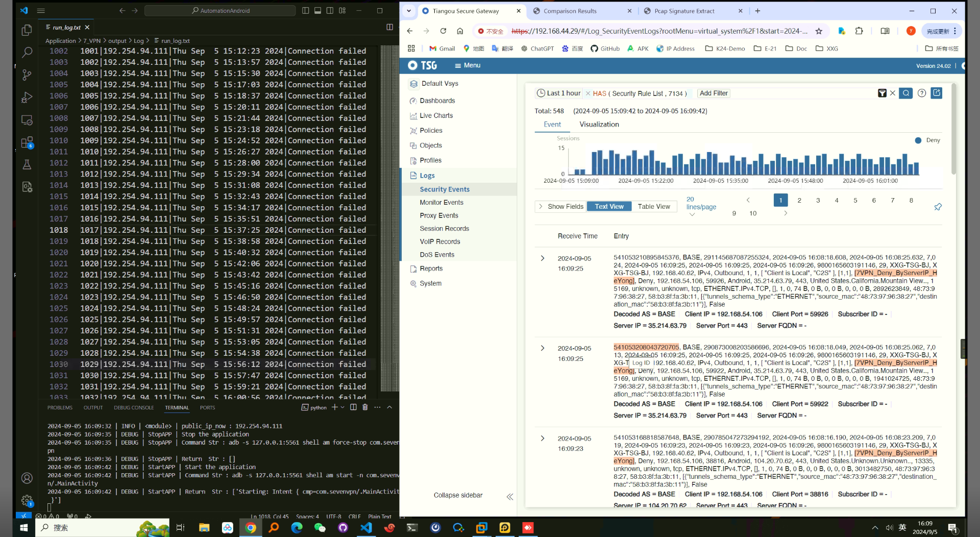The image size is (980, 537).
Task: Bookmark this page with the star icon
Action: 819,31
